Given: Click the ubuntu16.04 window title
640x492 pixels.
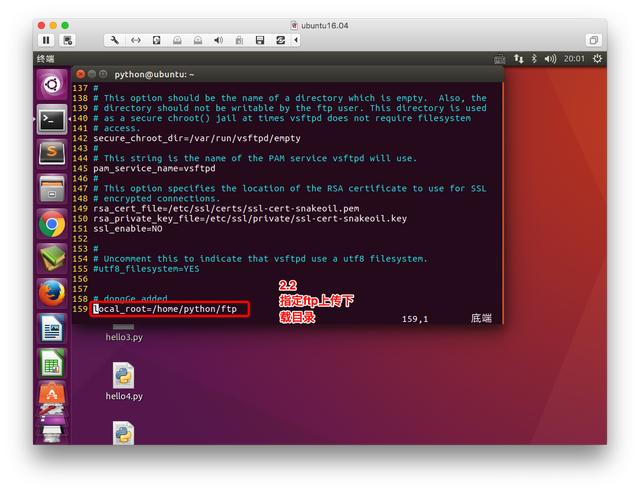Looking at the screenshot, I should click(325, 25).
